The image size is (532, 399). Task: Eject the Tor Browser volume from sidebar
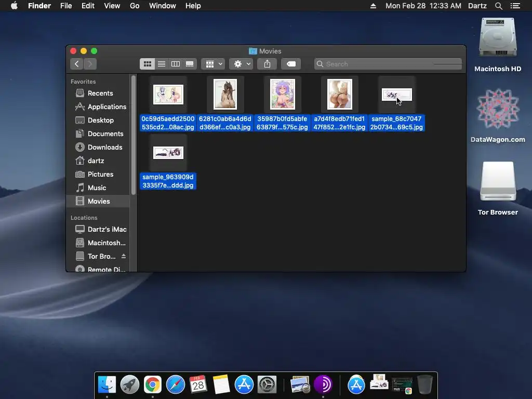(124, 256)
